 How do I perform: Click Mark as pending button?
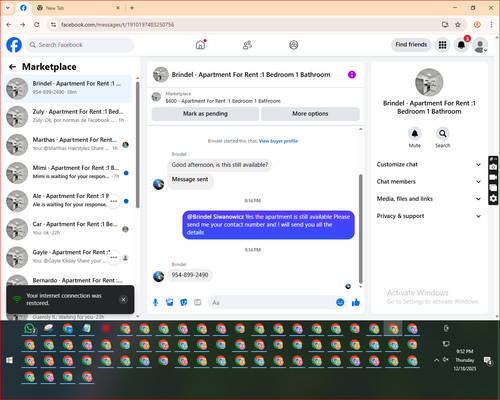pos(205,114)
